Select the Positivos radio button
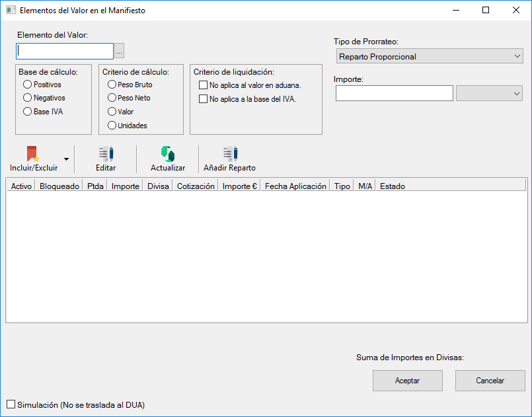Viewport: 532px width, 417px height. coord(28,85)
